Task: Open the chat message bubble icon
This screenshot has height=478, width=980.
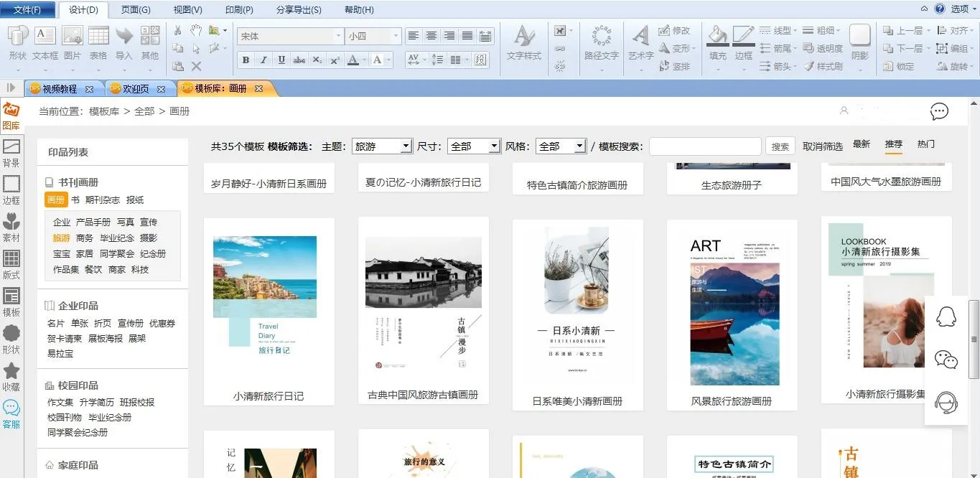Action: click(939, 111)
